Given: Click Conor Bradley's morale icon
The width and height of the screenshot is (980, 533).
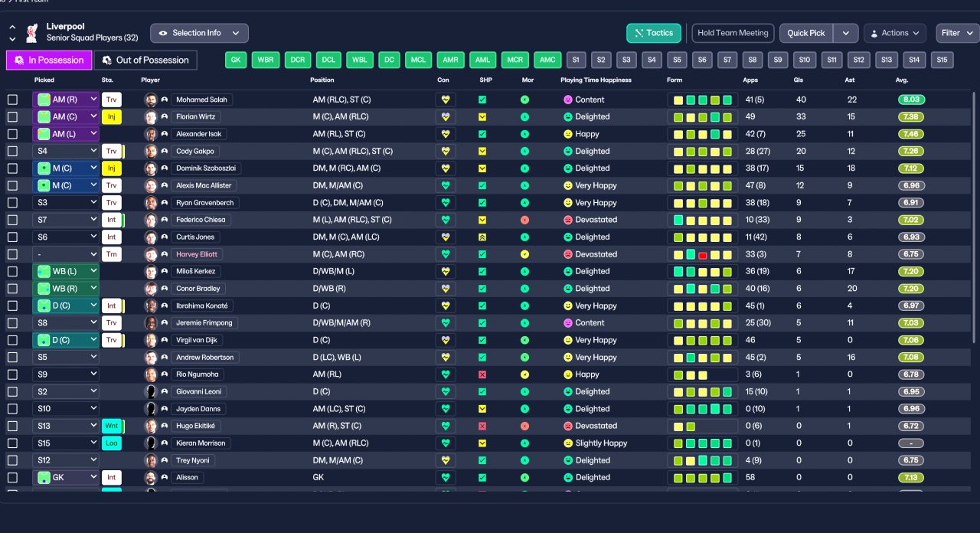Looking at the screenshot, I should click(x=524, y=289).
